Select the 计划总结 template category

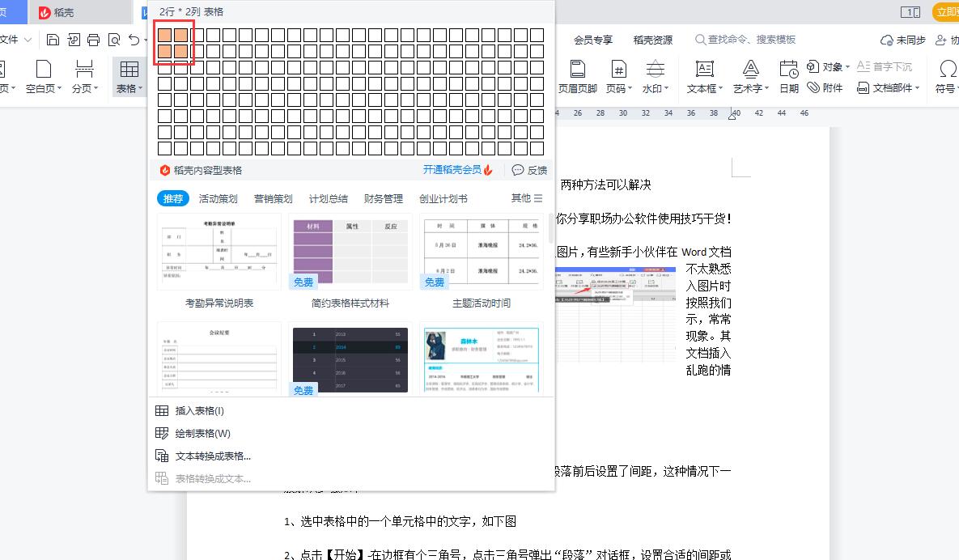(328, 199)
